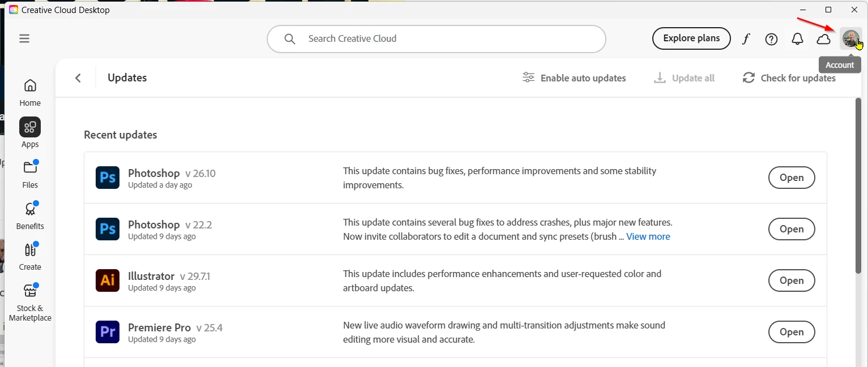Click the Illustrator name text
868x367 pixels.
point(151,276)
